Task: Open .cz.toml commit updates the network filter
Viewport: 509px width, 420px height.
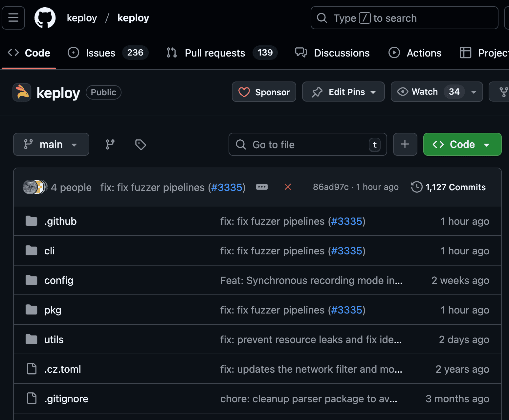Action: tap(311, 369)
